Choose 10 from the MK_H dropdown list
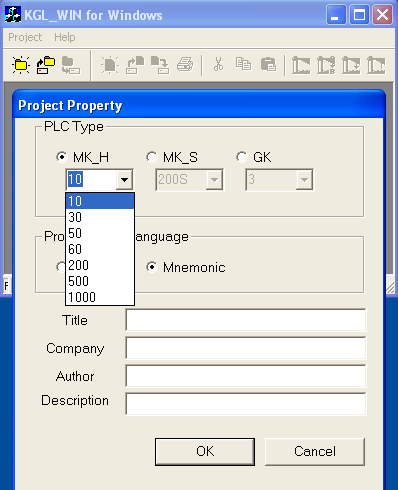The width and height of the screenshot is (398, 490). (100, 201)
